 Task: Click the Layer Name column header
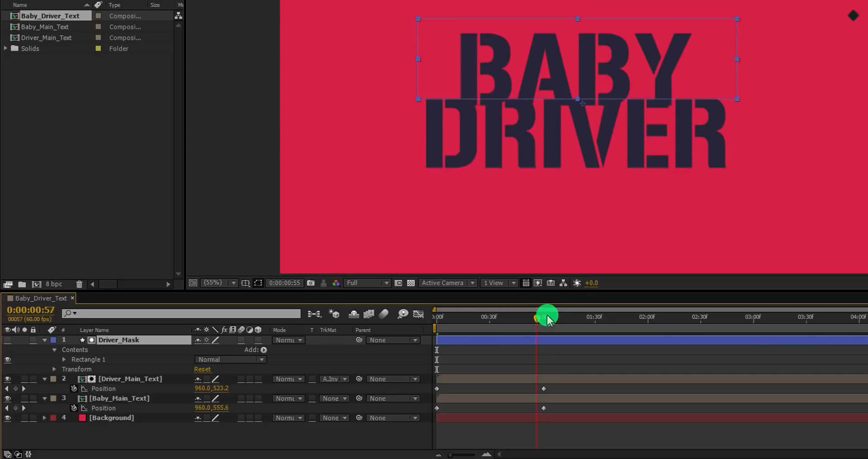coord(94,330)
